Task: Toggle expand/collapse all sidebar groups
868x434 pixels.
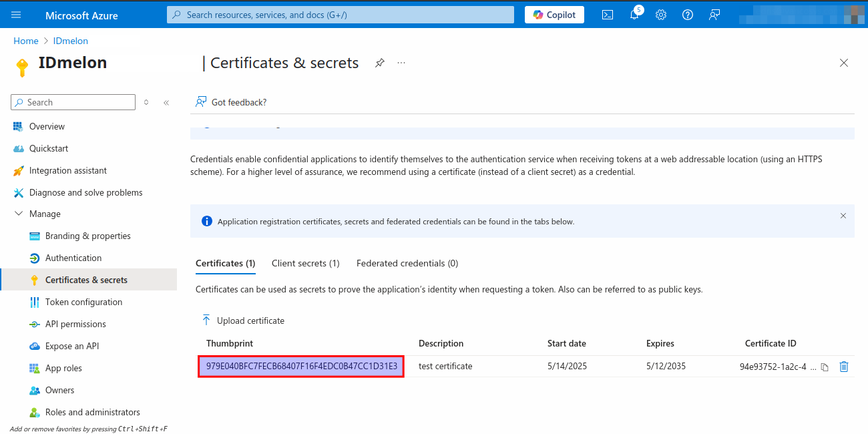Action: pos(146,102)
